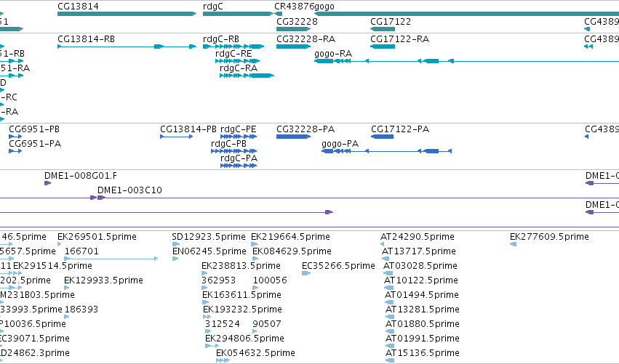The height and width of the screenshot is (364, 619).
Task: Click the CG32228-RA transcript
Action: coord(294,46)
